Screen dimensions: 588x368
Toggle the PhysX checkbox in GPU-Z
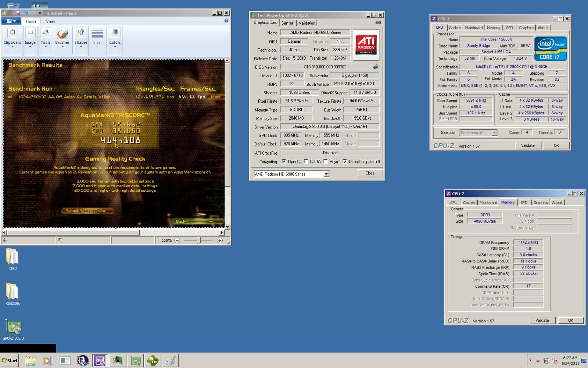click(325, 161)
